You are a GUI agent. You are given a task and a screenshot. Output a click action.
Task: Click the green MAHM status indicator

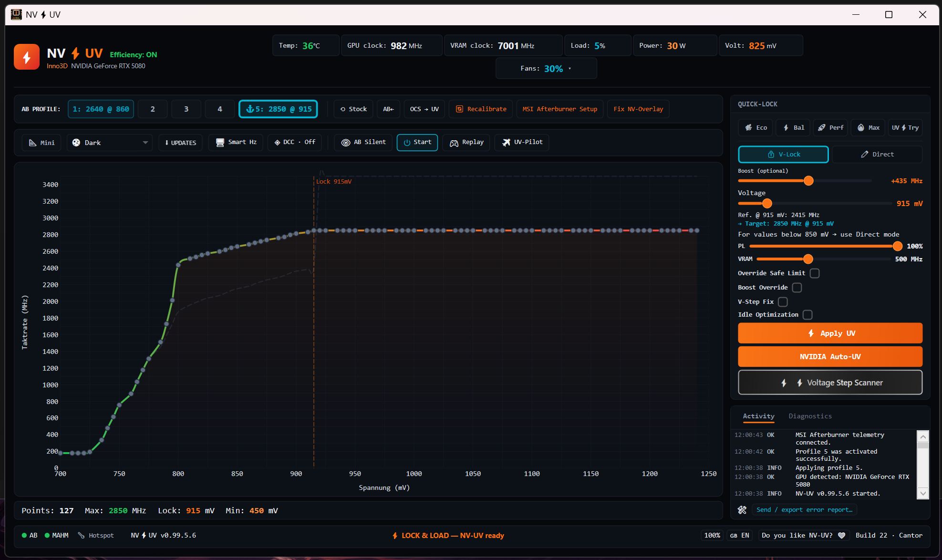(56, 536)
